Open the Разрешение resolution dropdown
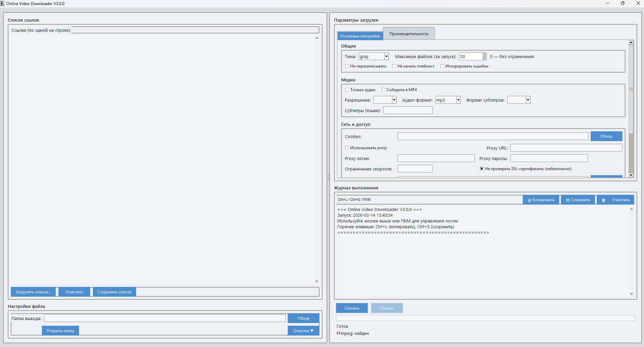This screenshot has height=347, width=644. 394,100
